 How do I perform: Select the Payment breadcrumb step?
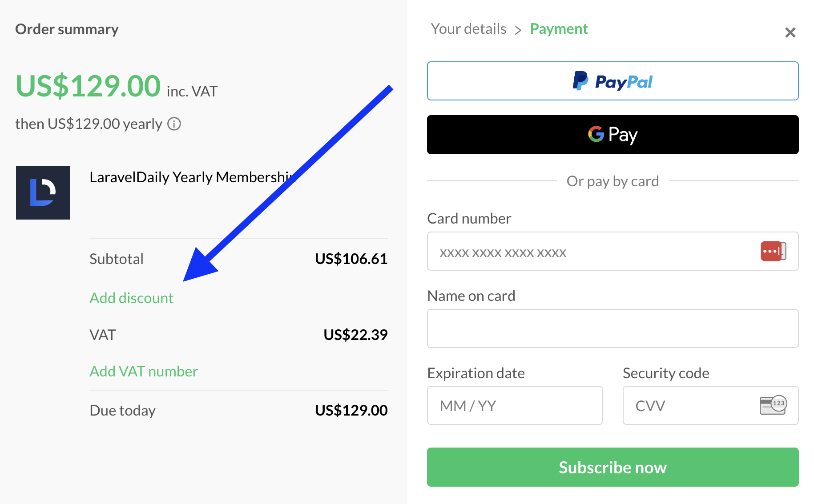[x=559, y=29]
